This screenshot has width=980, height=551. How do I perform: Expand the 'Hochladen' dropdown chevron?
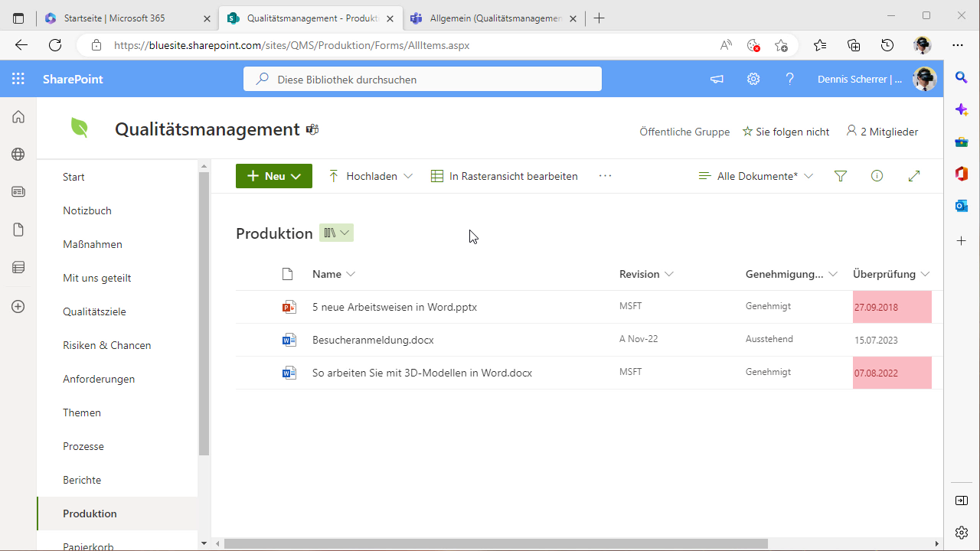(408, 175)
